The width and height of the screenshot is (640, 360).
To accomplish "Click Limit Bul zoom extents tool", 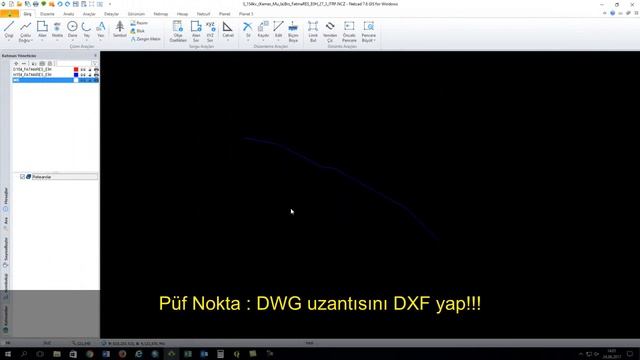I will 313,31.
